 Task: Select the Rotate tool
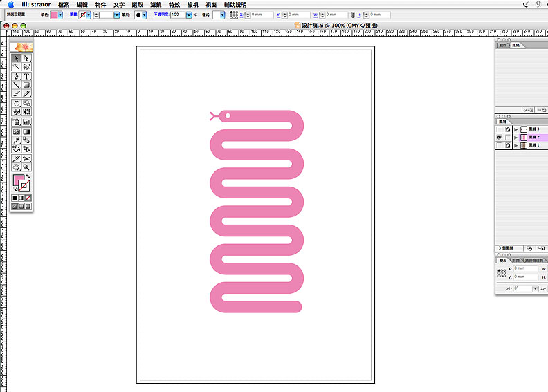coord(16,103)
